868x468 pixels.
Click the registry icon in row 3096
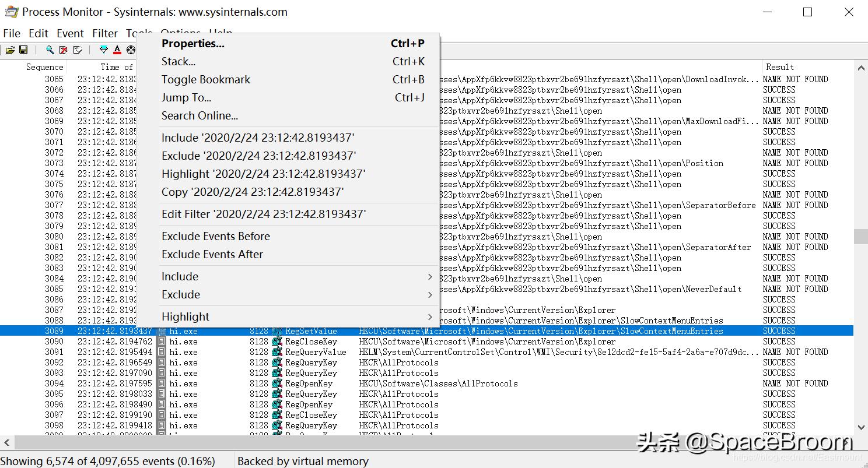point(277,404)
